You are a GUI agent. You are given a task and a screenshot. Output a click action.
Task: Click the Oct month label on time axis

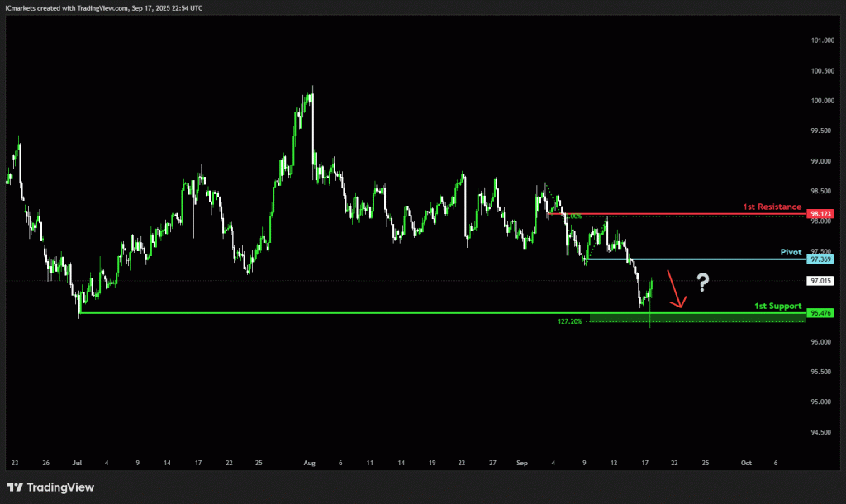coord(746,463)
